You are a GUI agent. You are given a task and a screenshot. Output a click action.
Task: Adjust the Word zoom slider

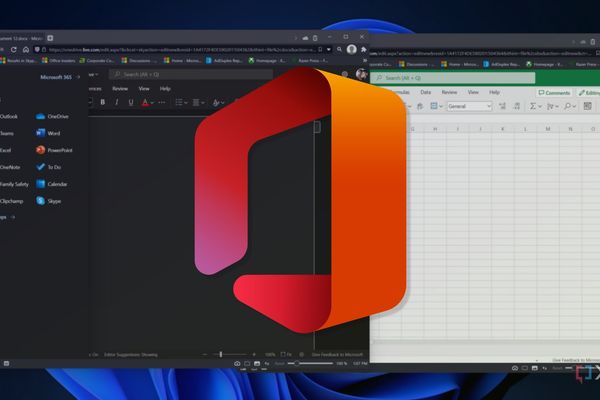[x=221, y=354]
